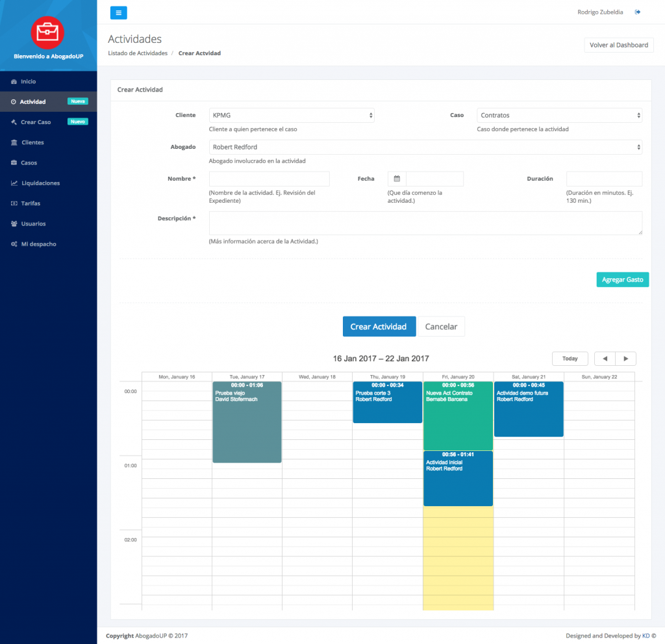The image size is (665, 644).
Task: Click the users icon beside Usuarios
Action: 14,224
